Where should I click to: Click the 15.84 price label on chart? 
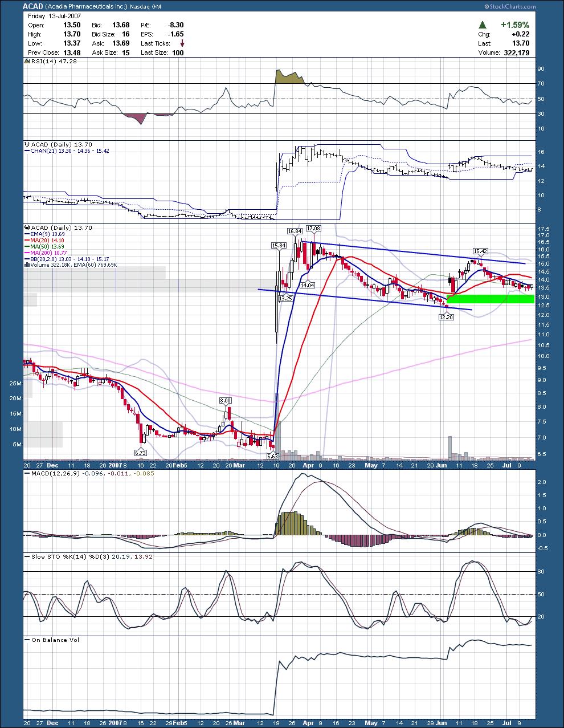[279, 245]
